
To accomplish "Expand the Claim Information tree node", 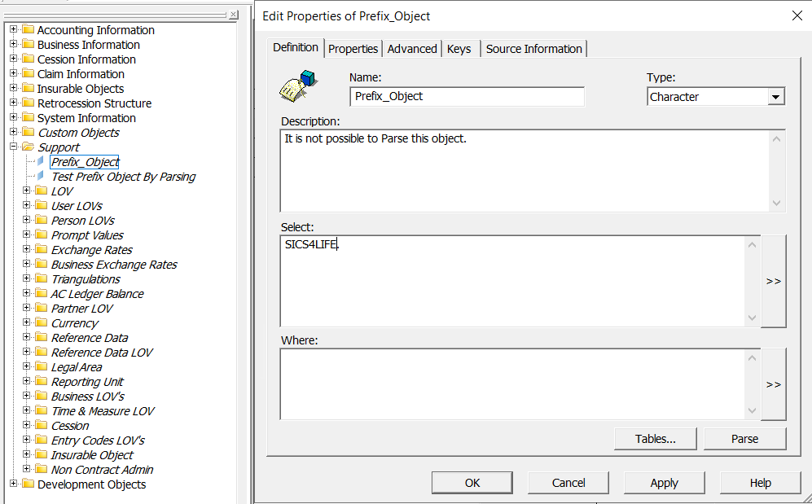I will (x=14, y=74).
